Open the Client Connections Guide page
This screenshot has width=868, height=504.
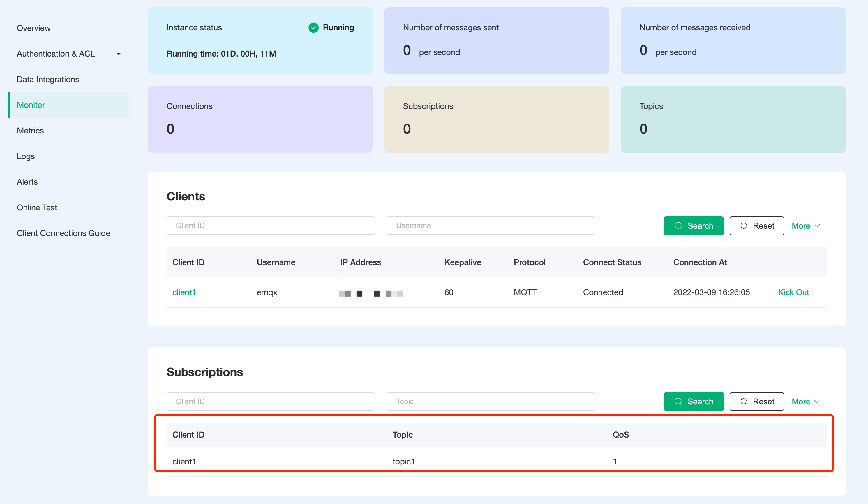63,233
